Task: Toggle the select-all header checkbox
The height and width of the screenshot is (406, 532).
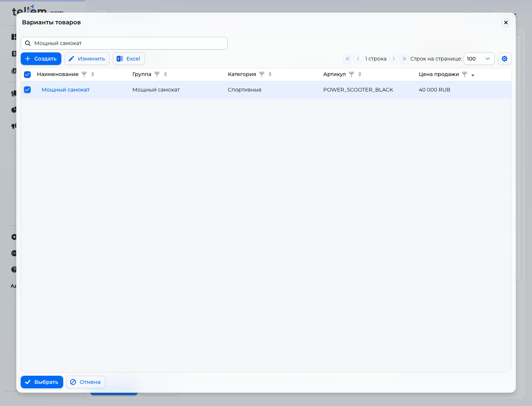Action: tap(27, 75)
